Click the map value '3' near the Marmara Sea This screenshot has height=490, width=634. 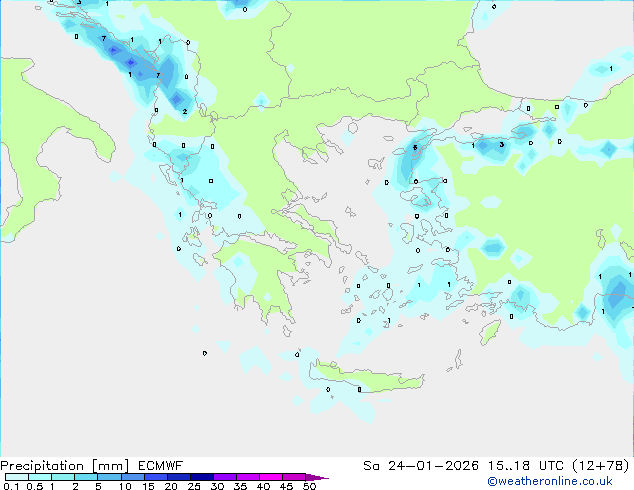coord(501,144)
